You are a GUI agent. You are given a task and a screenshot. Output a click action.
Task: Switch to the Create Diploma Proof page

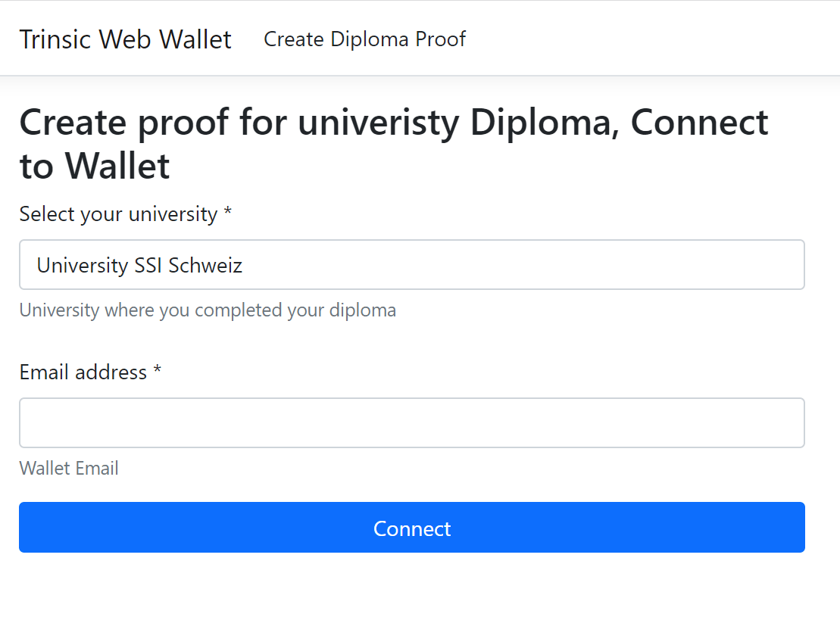(x=364, y=39)
